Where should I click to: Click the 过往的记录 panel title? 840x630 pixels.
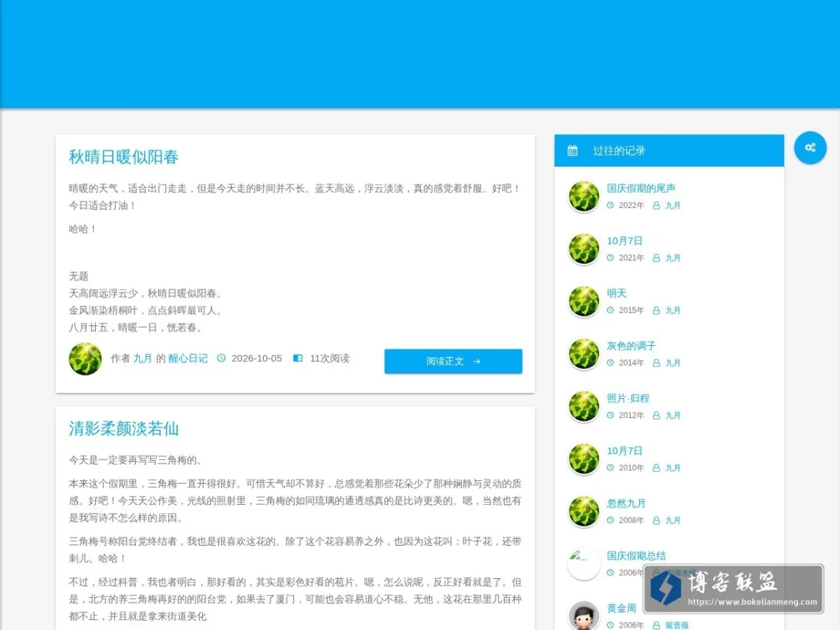click(x=619, y=150)
